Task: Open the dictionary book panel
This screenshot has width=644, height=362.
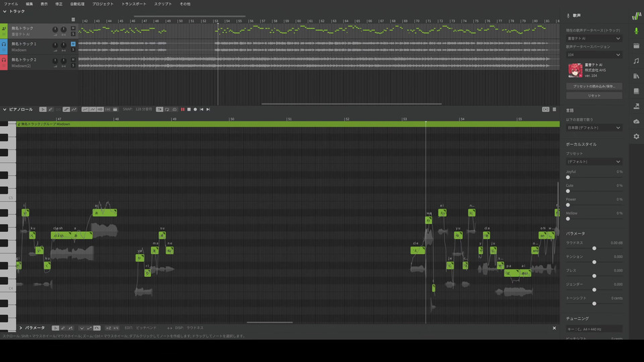Action: tap(636, 91)
